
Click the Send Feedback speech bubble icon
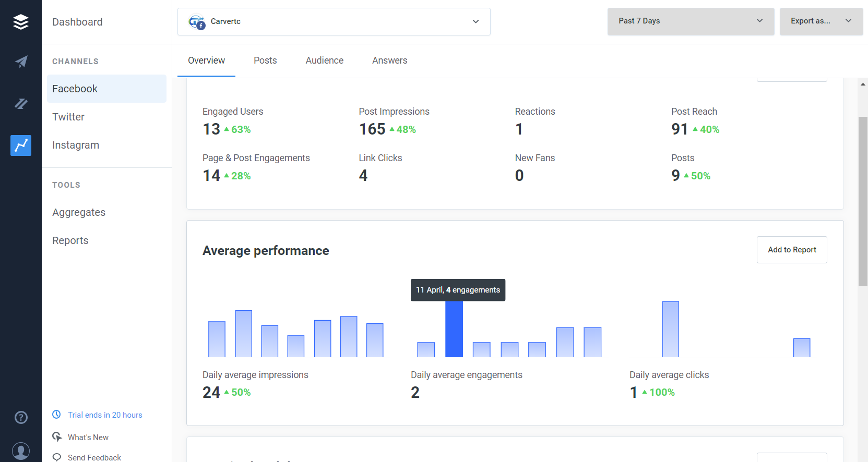tap(57, 457)
